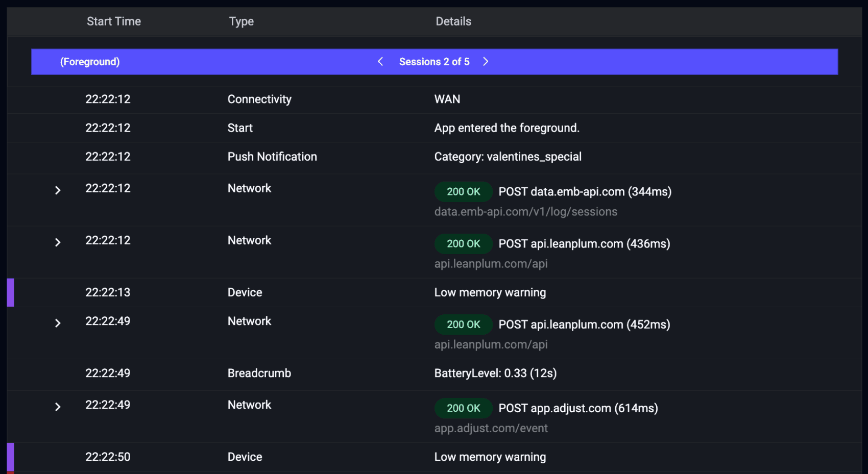
Task: Click the 200 OK badge on 22:22:49 leanplum request
Action: pos(463,324)
